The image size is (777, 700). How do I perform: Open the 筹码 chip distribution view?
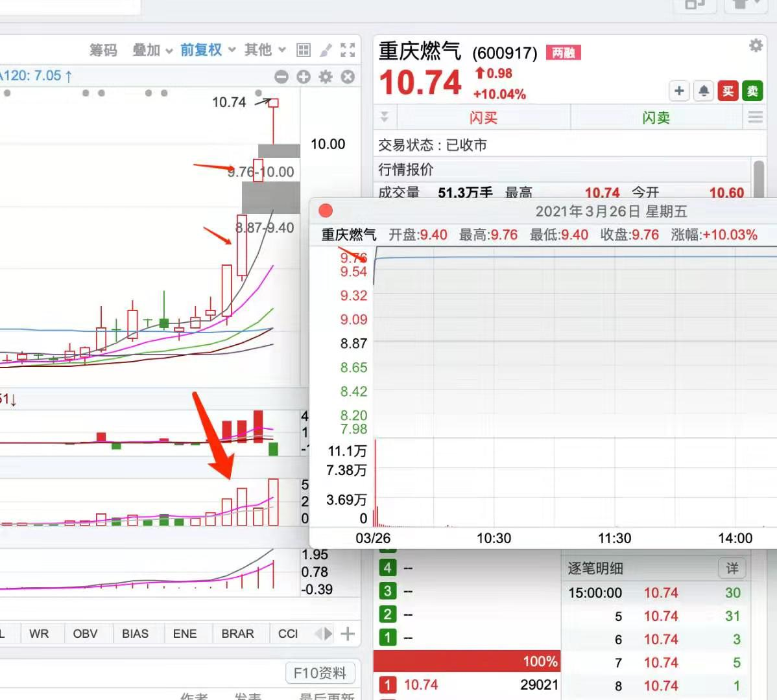coord(103,50)
